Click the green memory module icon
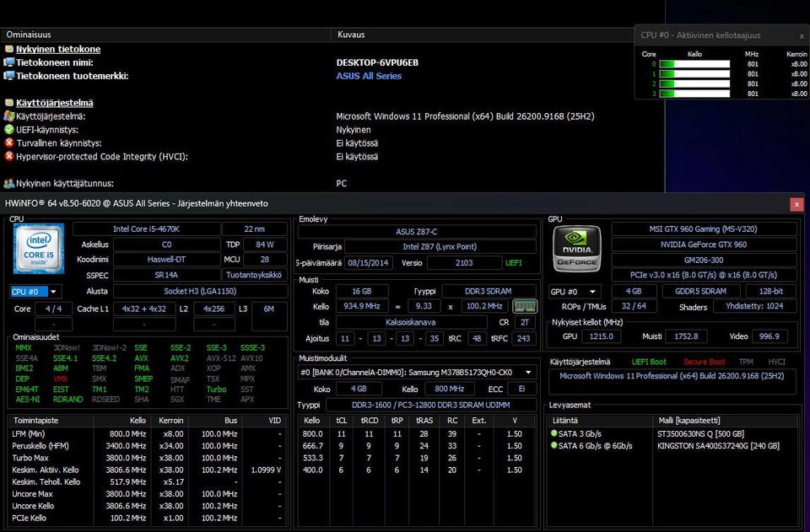810x532 pixels. click(525, 307)
